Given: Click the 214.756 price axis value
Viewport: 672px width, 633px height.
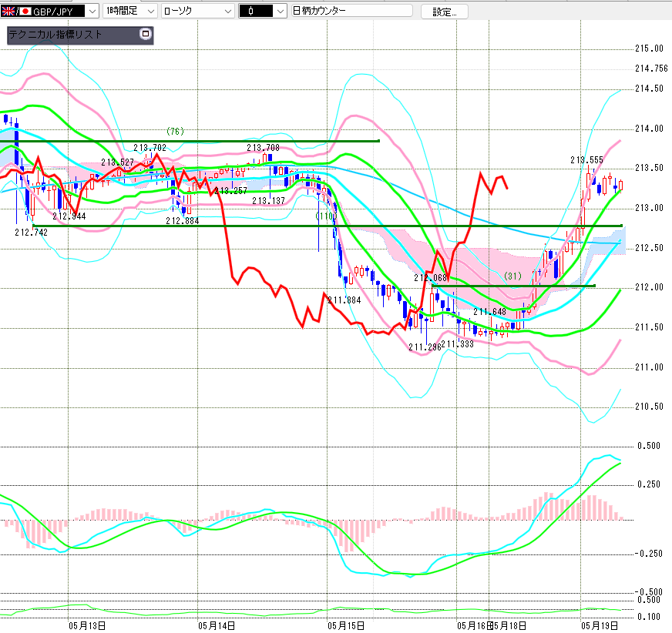Looking at the screenshot, I should click(651, 69).
